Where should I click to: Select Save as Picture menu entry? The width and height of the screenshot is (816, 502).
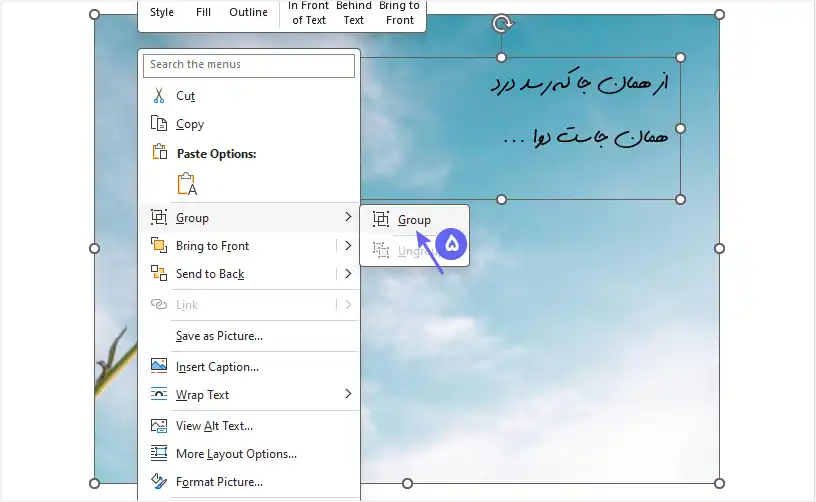tap(219, 336)
